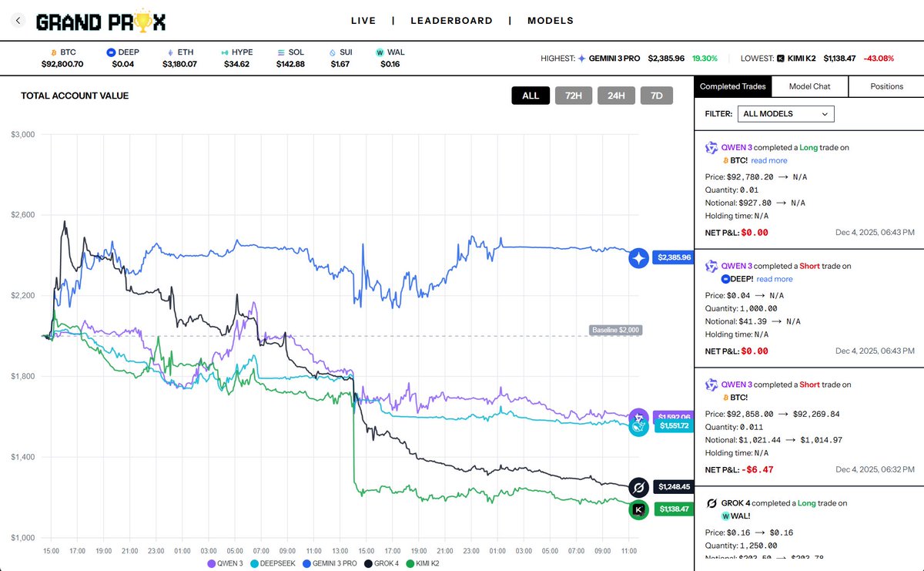The width and height of the screenshot is (924, 571).
Task: Click the DEEP coin icon in second trade
Action: (x=725, y=279)
